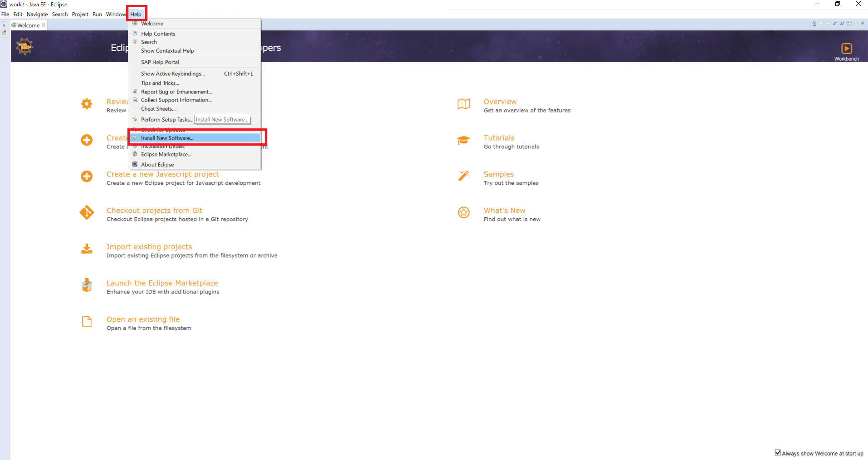Open Checkout projects from Git link
This screenshot has width=868, height=460.
click(x=154, y=210)
